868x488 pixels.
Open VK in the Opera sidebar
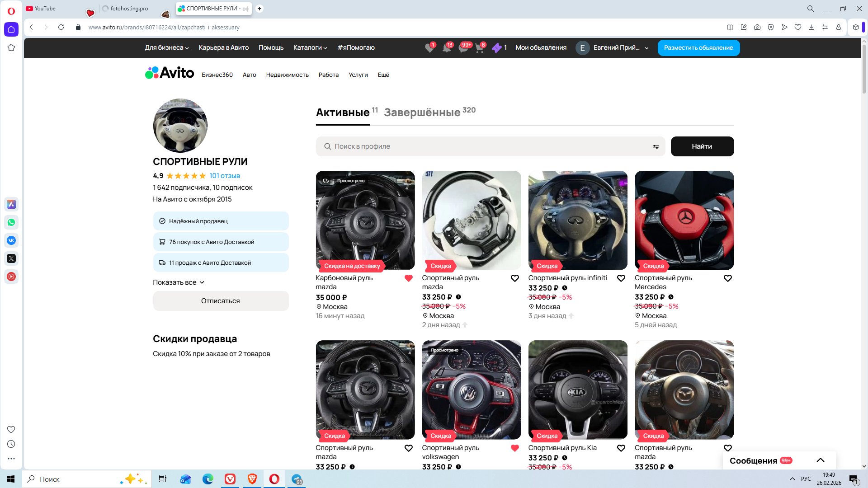coord(11,240)
